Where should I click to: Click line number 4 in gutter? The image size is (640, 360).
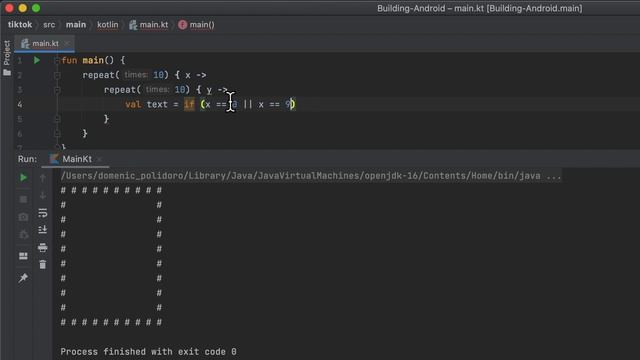[x=20, y=104]
